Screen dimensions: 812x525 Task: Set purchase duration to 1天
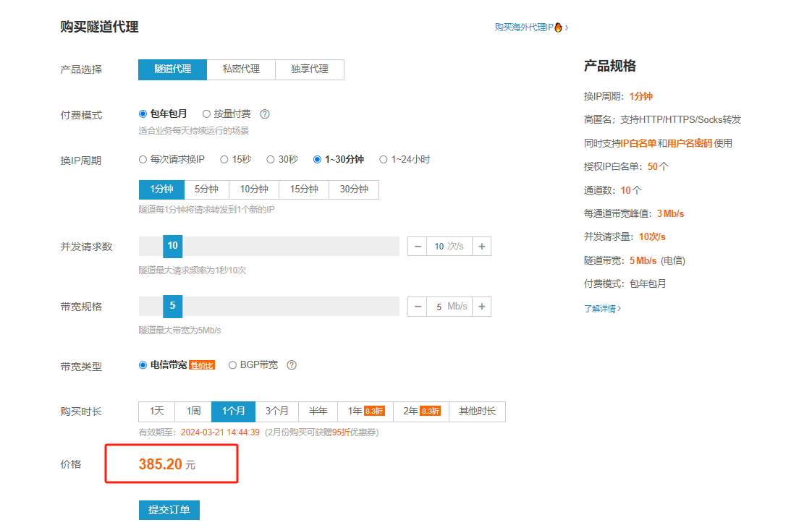coord(157,411)
